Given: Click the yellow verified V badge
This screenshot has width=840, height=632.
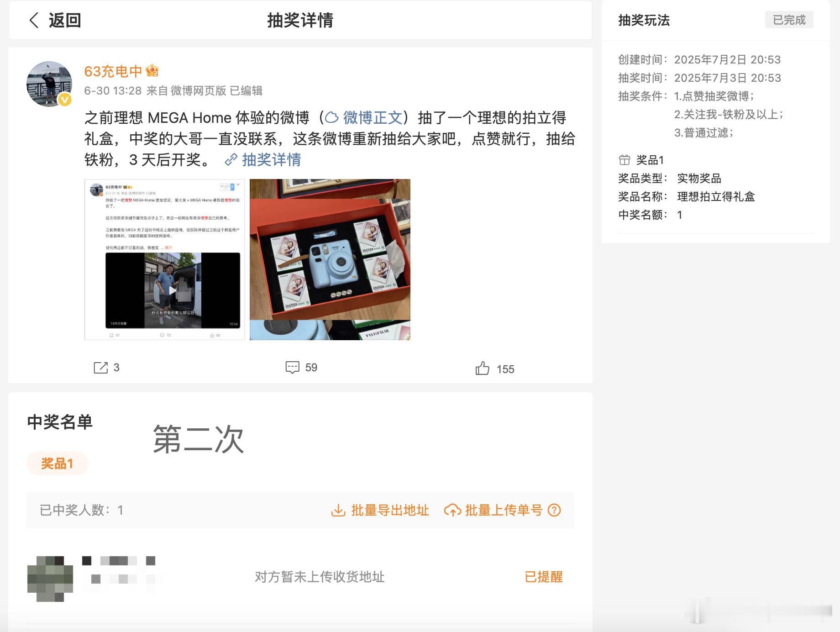Looking at the screenshot, I should click(x=65, y=99).
